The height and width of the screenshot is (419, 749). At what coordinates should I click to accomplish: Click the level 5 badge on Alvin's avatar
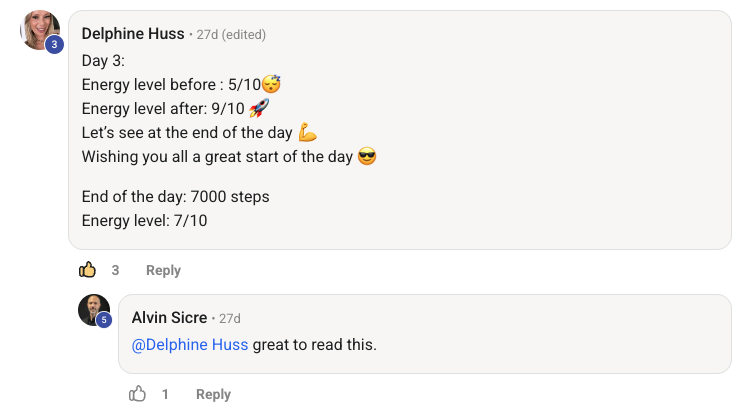[104, 320]
